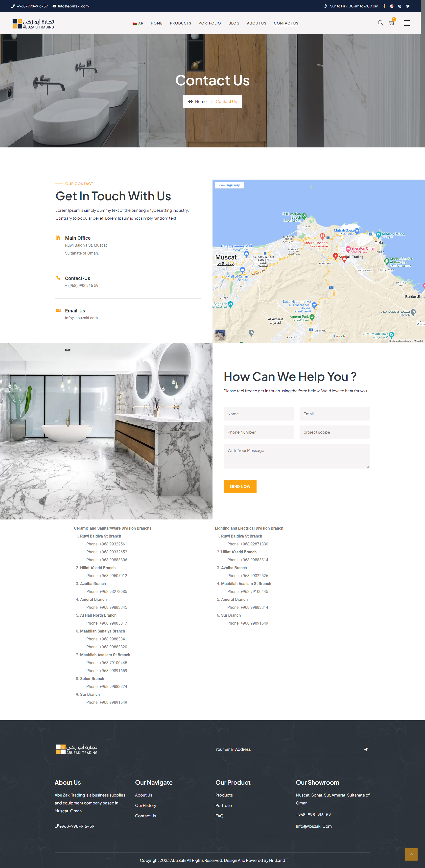Open the PORTFOLIO menu item

tap(210, 23)
